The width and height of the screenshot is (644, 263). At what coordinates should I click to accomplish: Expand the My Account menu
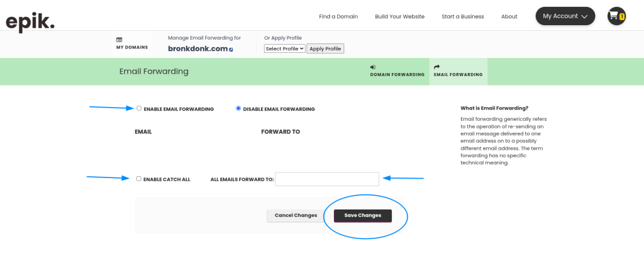click(x=565, y=16)
